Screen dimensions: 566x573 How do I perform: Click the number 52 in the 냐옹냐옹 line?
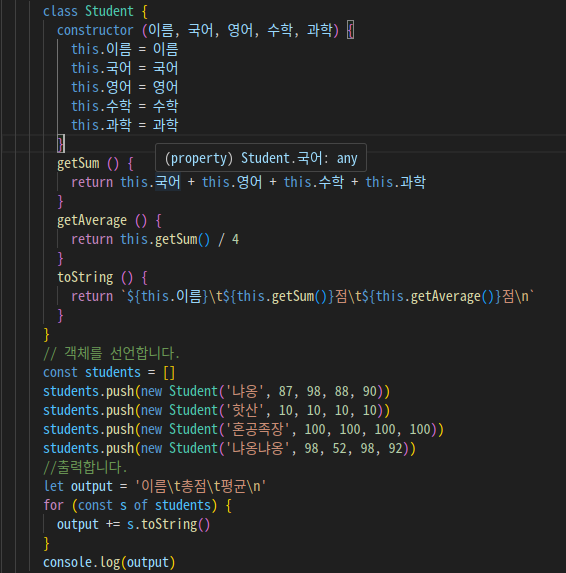[x=339, y=448]
